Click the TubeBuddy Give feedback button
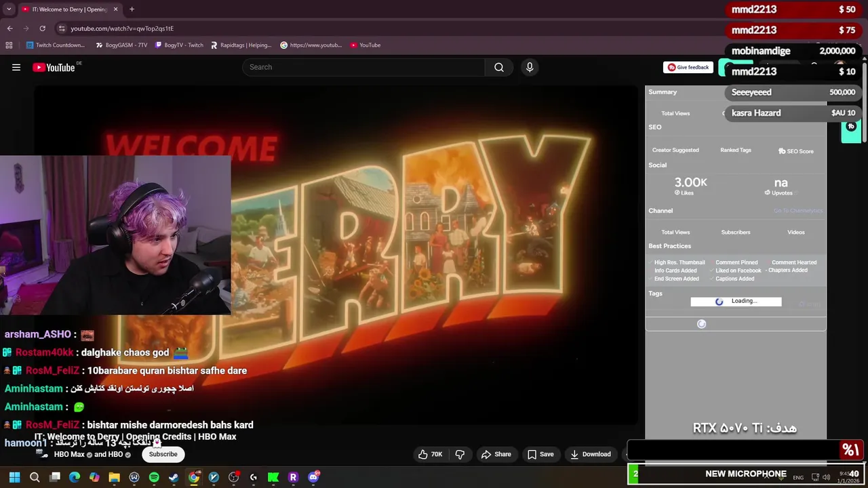 click(688, 67)
